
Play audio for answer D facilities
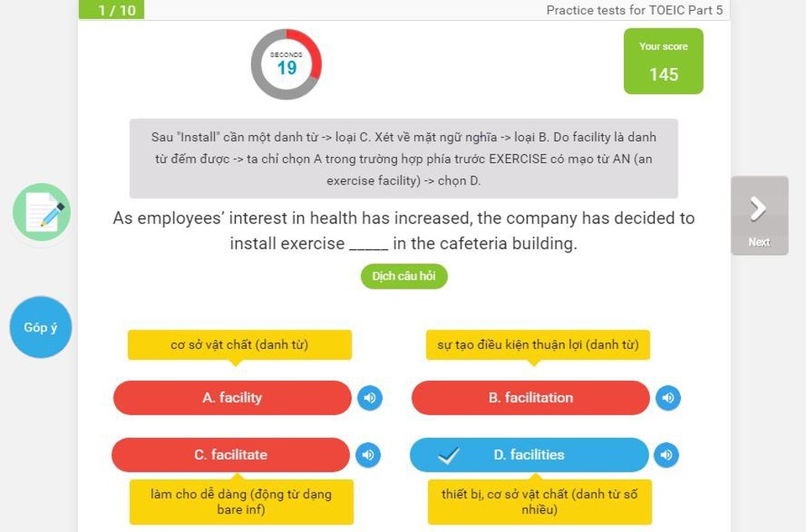point(666,455)
